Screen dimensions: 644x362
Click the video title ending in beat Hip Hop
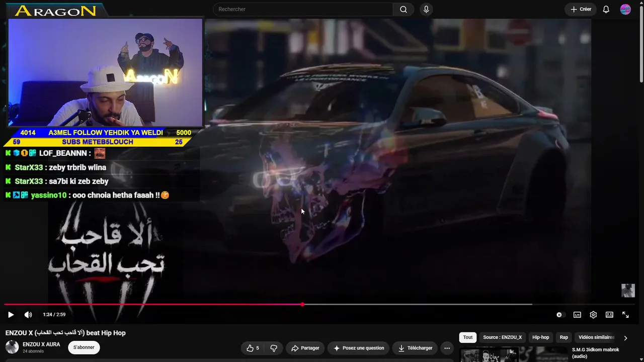(65, 333)
